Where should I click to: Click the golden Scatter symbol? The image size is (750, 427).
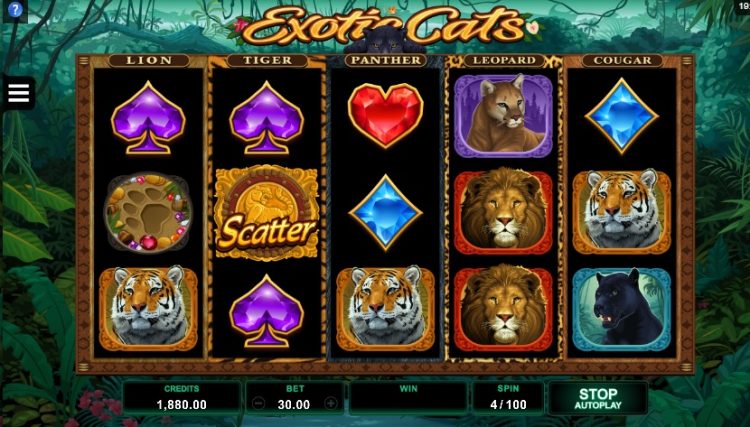pos(266,213)
